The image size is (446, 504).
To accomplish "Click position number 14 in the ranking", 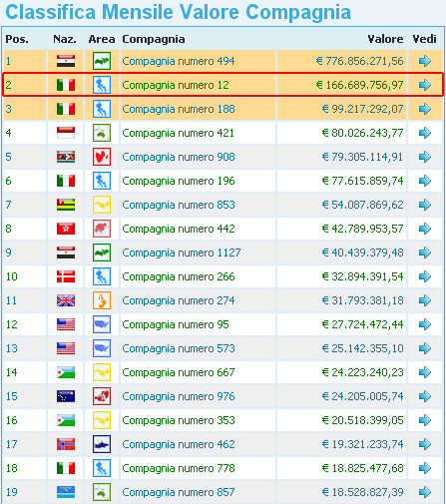I will 12,372.
